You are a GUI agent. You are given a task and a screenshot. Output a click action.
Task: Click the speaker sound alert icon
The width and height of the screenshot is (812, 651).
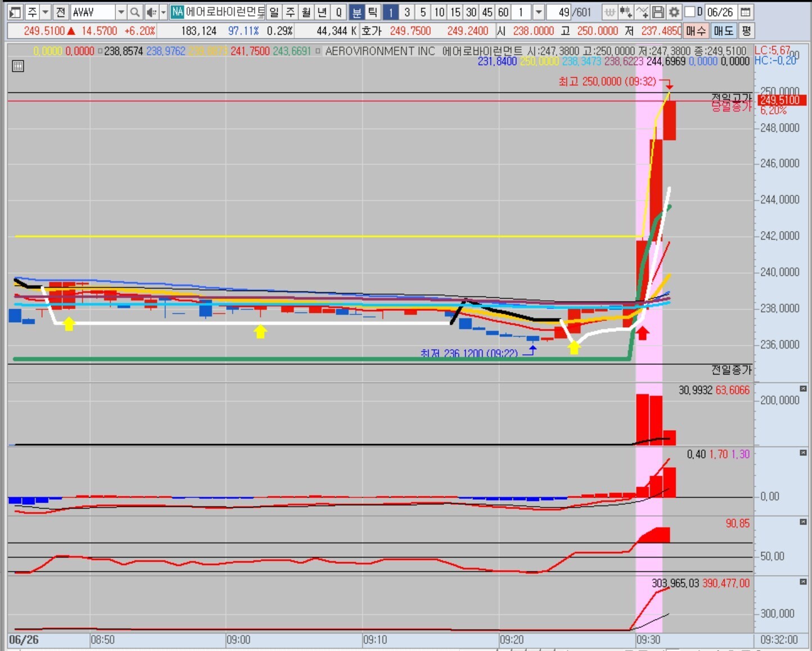tap(151, 12)
